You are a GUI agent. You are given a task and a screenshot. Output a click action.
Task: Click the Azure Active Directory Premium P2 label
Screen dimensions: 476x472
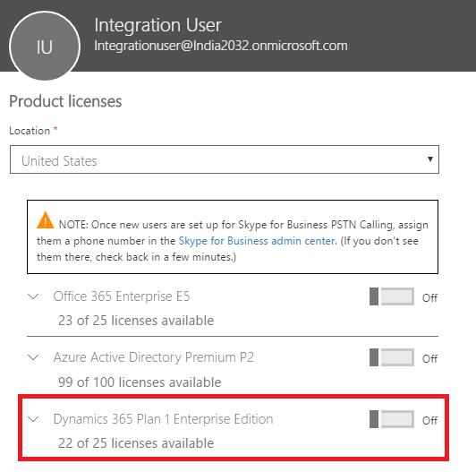tap(154, 357)
